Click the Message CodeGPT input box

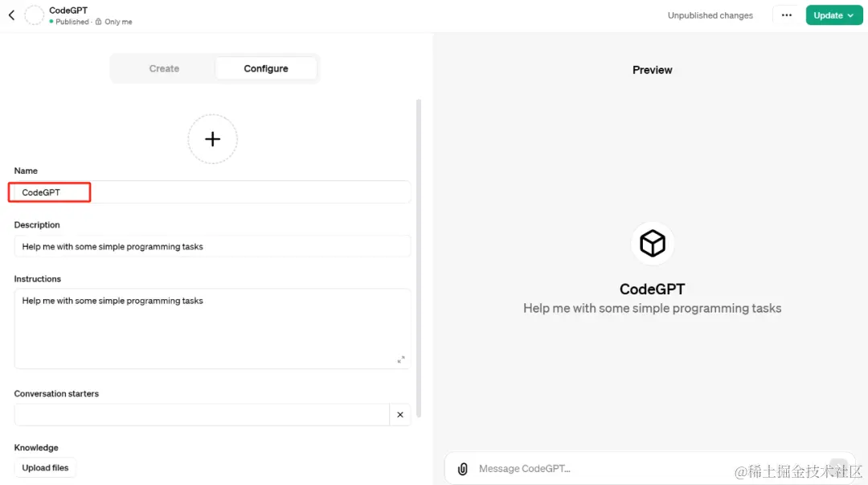point(650,469)
